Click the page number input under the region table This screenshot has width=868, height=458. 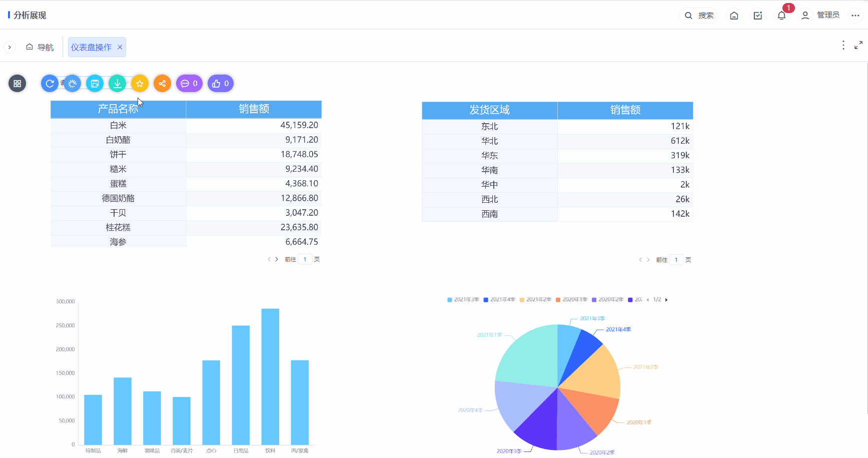pyautogui.click(x=676, y=260)
